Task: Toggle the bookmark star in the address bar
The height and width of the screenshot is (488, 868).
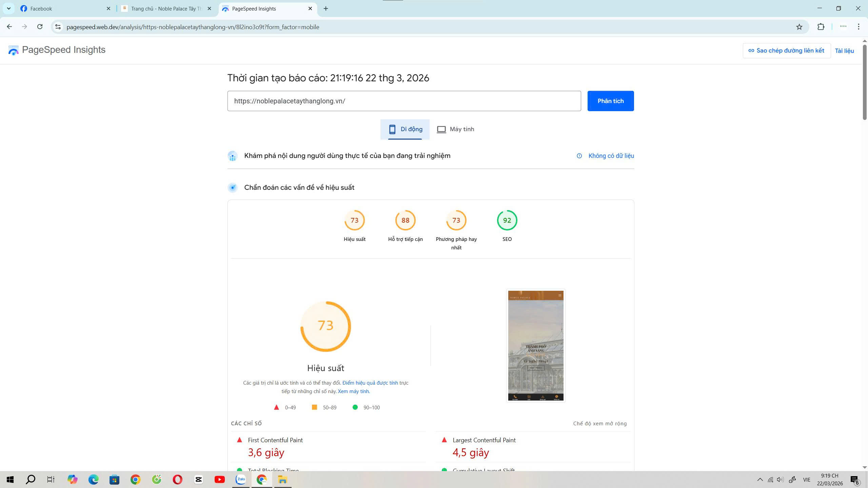Action: pos(799,26)
